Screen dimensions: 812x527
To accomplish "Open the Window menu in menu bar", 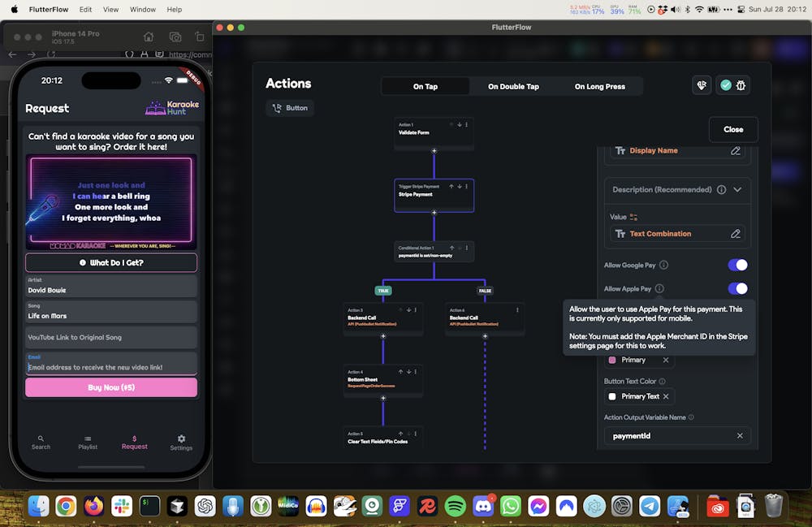I will 142,9.
